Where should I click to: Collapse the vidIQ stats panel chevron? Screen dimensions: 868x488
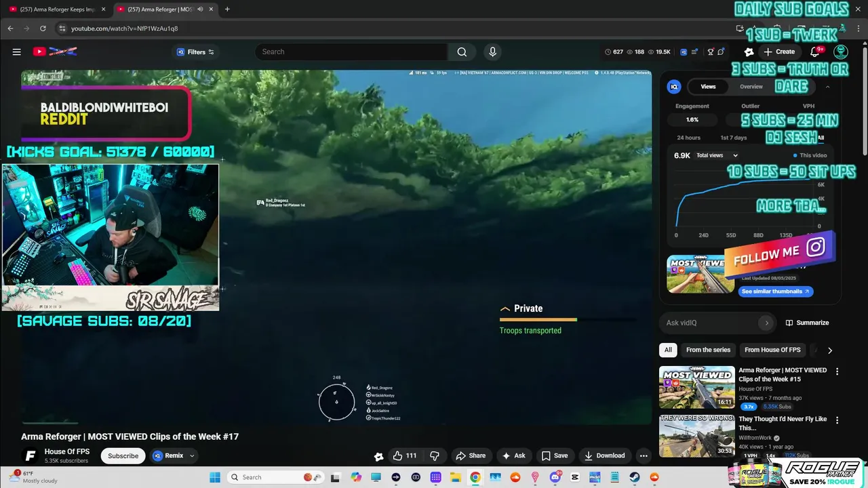827,87
